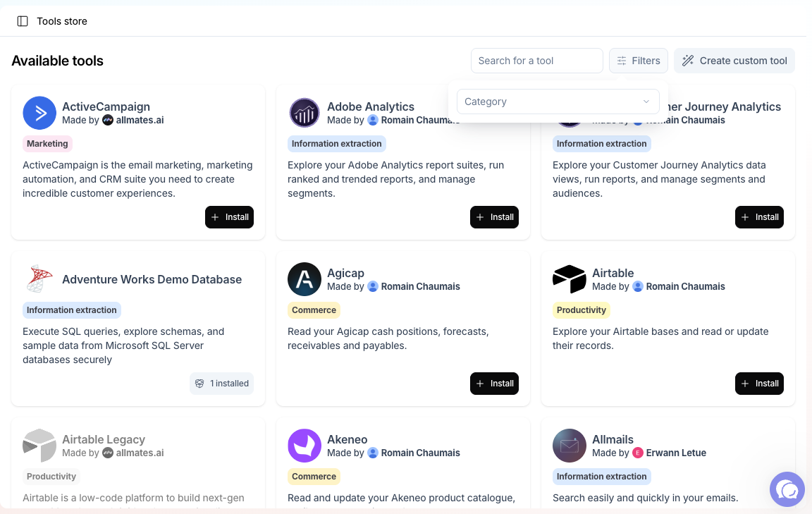The width and height of the screenshot is (812, 514).
Task: Click Erwann Letue avatar on Allmails card
Action: point(638,453)
